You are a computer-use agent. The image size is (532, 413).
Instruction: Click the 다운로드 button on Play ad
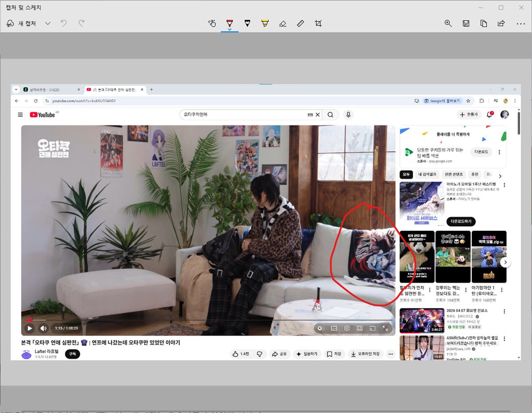(481, 152)
